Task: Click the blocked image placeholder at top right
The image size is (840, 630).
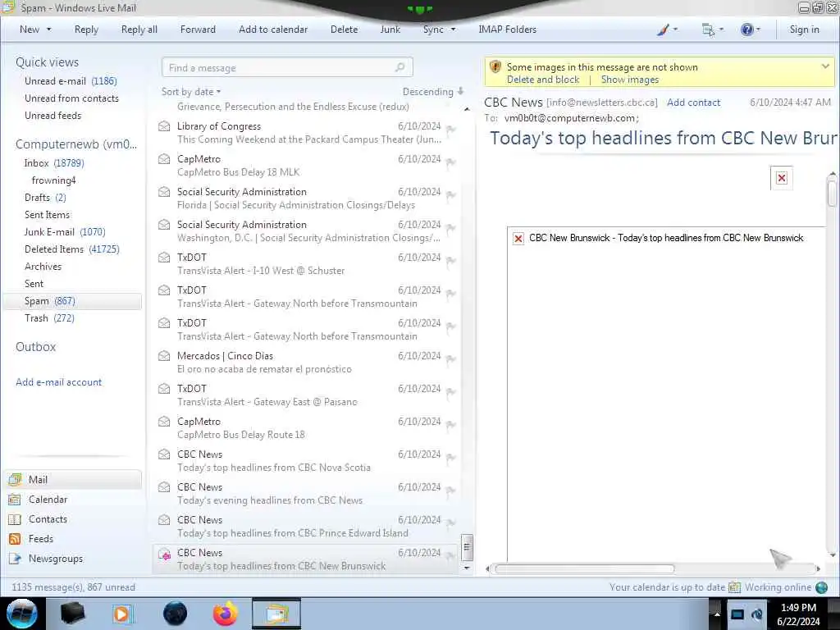Action: (x=782, y=178)
